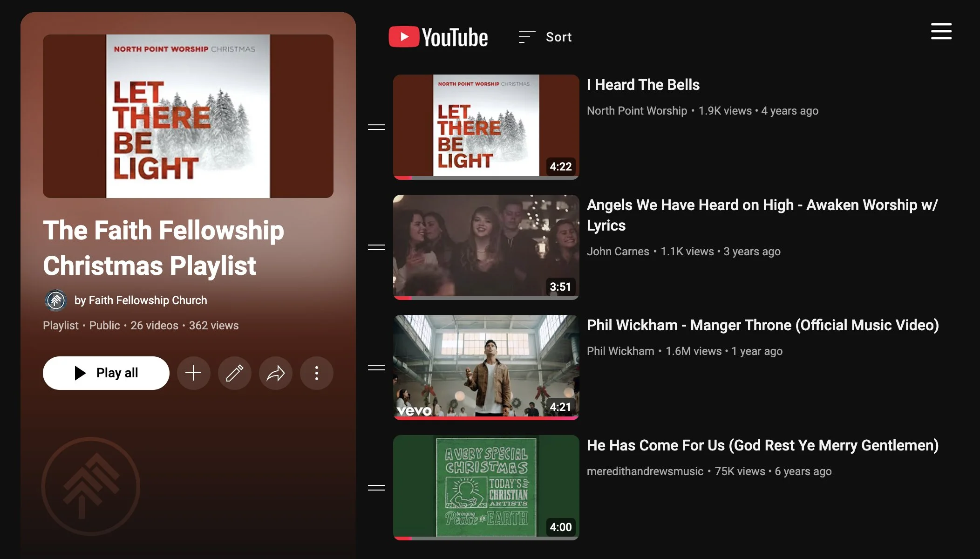Viewport: 980px width, 559px height.
Task: Click the 362 views text
Action: [214, 326]
